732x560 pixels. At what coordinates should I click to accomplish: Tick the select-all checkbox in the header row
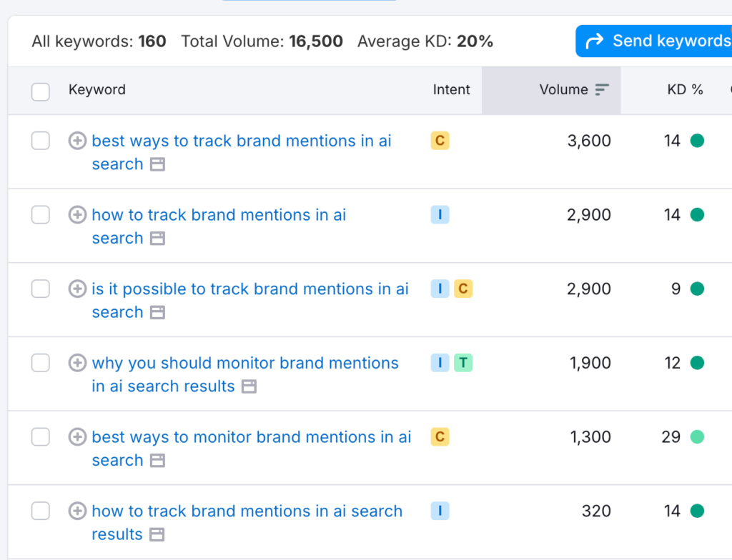tap(41, 91)
